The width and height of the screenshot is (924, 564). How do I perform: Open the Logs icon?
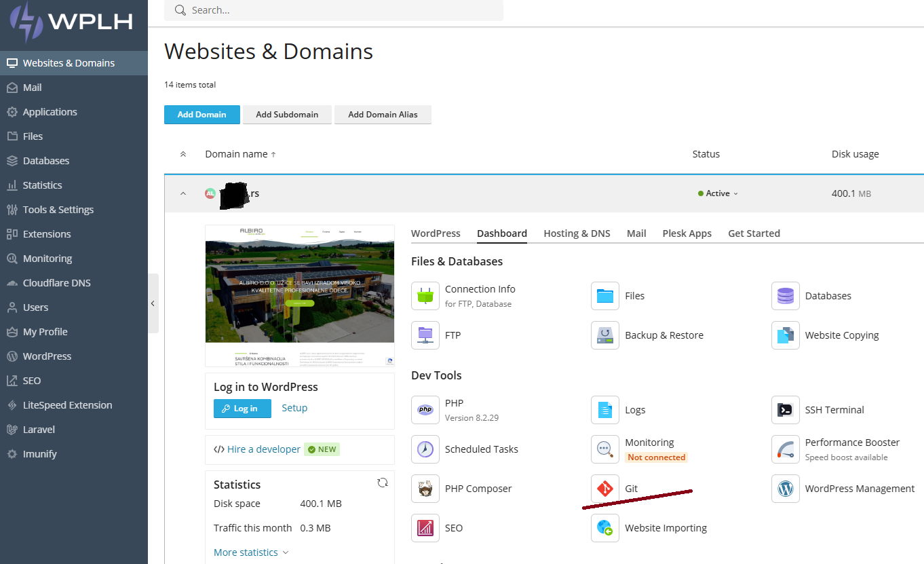pyautogui.click(x=605, y=410)
